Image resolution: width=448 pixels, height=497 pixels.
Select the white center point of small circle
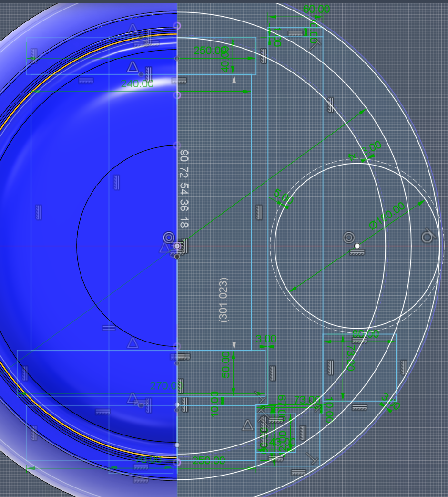pos(357,246)
